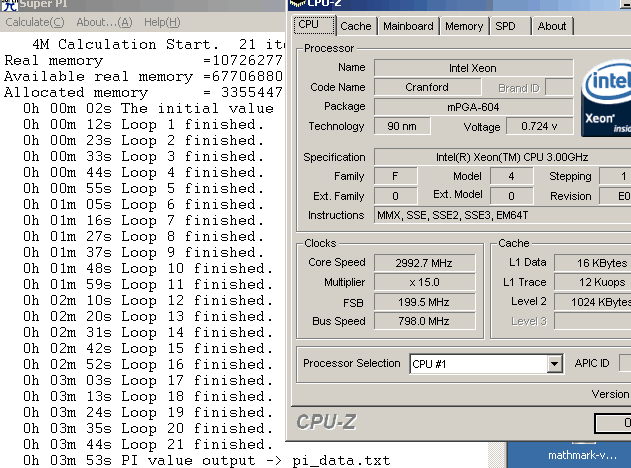Open the Calculate(C) menu in Super PI
The image size is (631, 468).
click(x=35, y=22)
